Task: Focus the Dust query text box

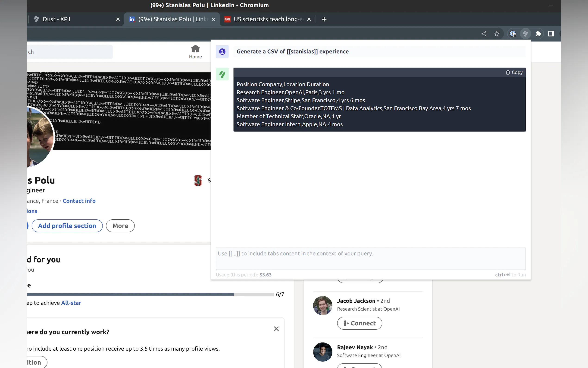Action: pos(370,259)
